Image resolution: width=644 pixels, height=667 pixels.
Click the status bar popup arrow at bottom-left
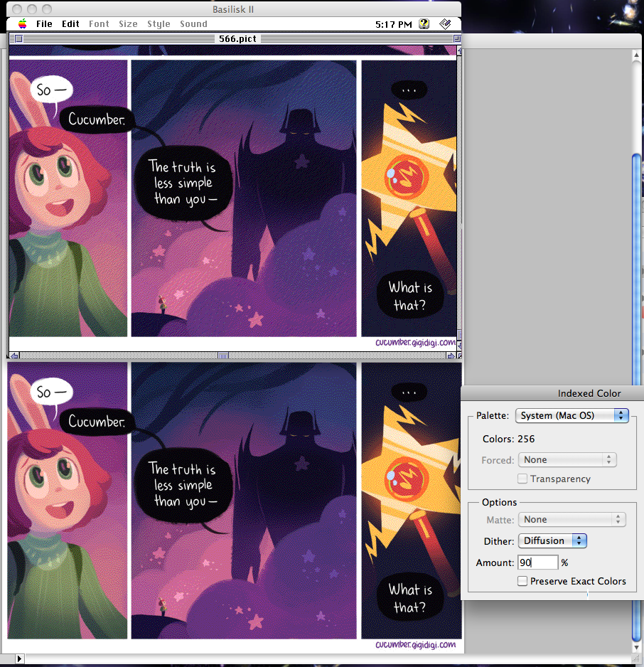[x=19, y=658]
